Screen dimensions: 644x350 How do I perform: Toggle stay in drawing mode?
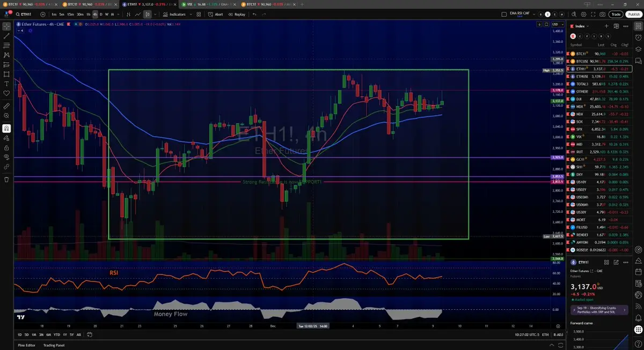coord(6,138)
